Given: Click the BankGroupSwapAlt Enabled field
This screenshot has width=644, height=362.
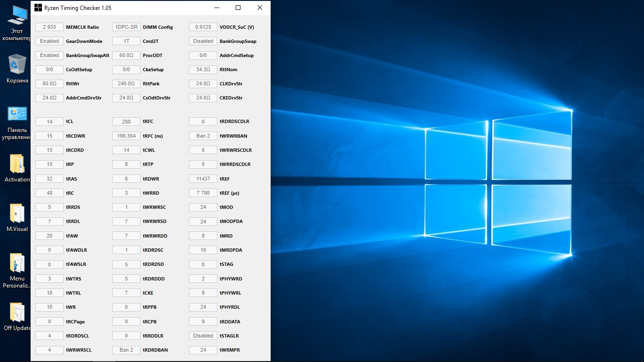Looking at the screenshot, I should click(x=50, y=56).
